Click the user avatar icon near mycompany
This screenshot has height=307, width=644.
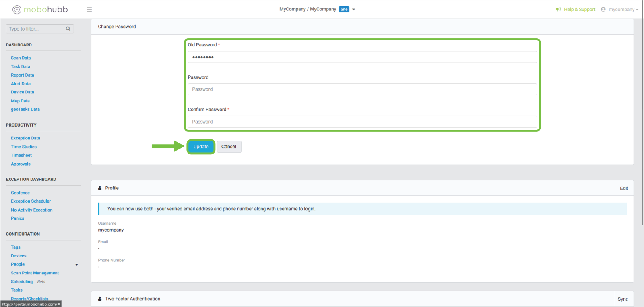point(603,9)
